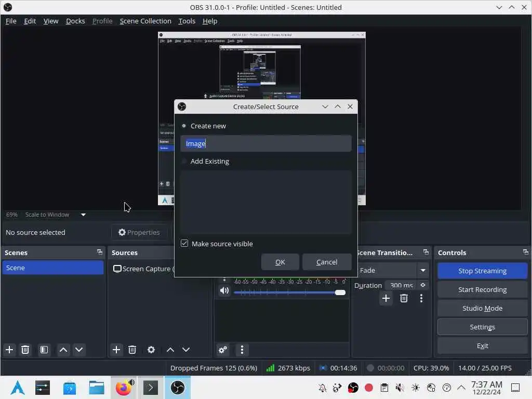Screen dimensions: 532x399
Task: Delete selected scene with trash icon
Action: (x=25, y=350)
